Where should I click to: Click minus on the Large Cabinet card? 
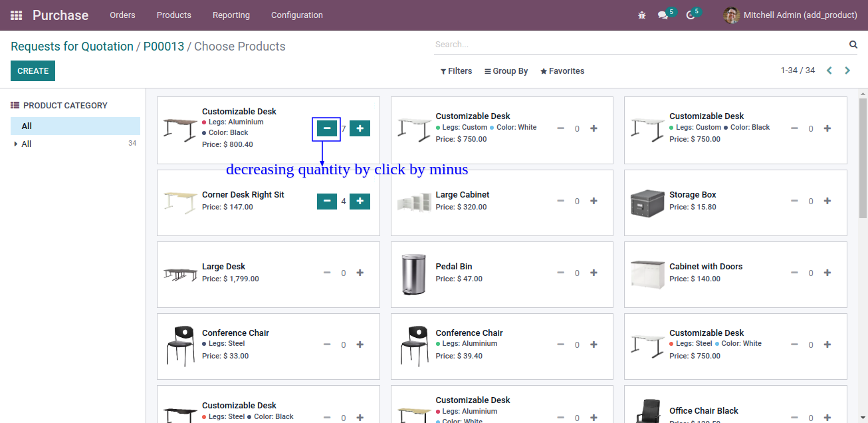561,201
